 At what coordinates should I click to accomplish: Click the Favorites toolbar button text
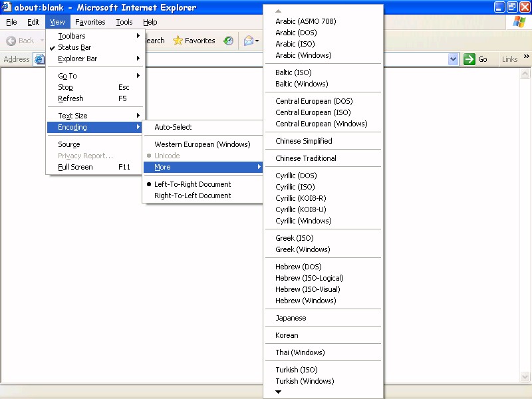[200, 41]
